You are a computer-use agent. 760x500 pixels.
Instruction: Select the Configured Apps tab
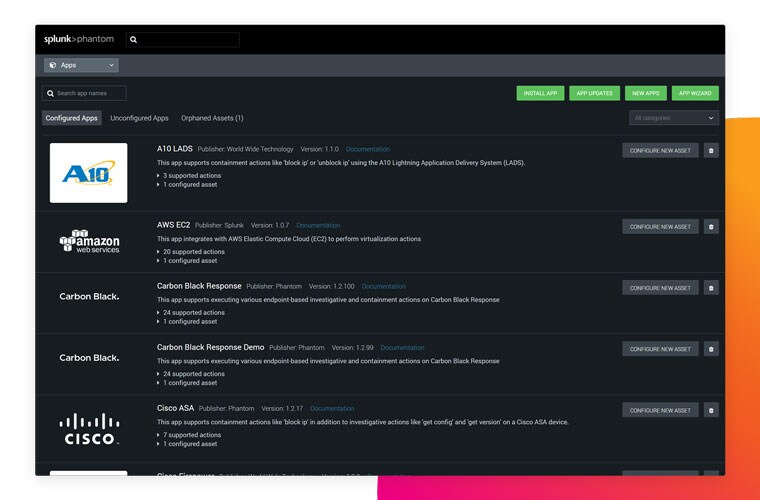pos(72,118)
